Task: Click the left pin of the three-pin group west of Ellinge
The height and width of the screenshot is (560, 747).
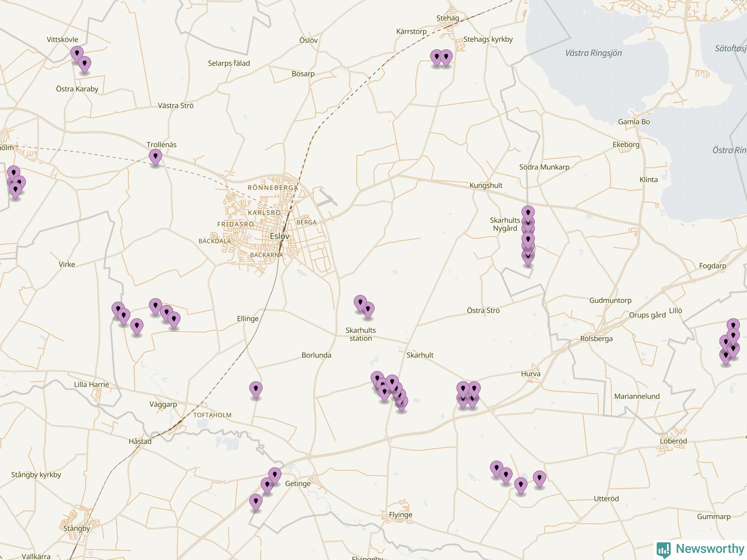Action: [155, 307]
